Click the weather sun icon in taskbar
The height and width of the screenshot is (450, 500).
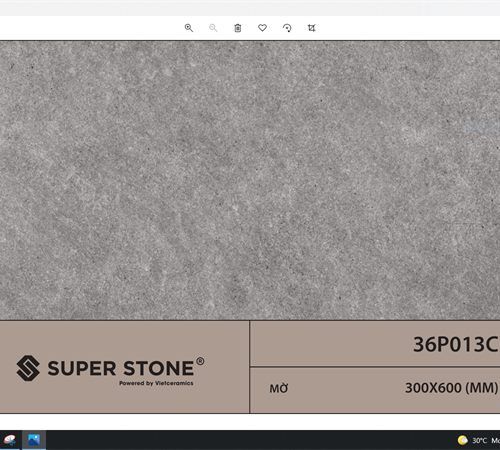[463, 440]
